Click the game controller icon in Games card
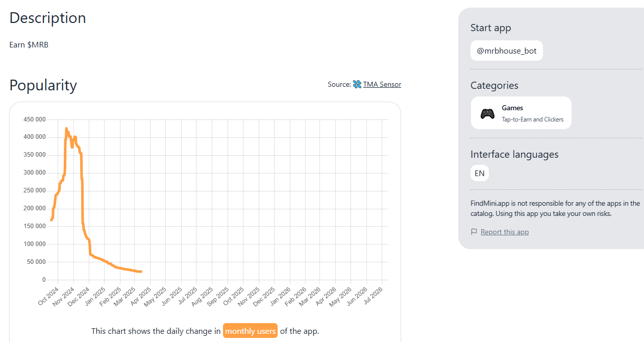Screen dimensions: 644x342 click(x=487, y=113)
